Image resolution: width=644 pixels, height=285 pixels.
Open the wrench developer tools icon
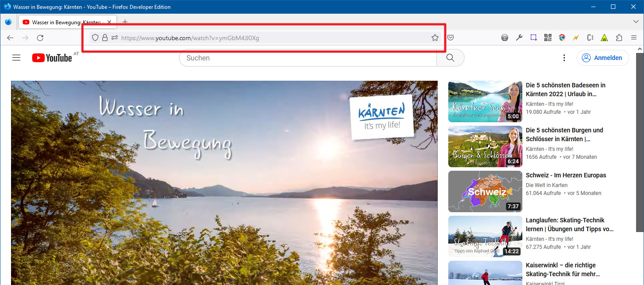(x=519, y=38)
